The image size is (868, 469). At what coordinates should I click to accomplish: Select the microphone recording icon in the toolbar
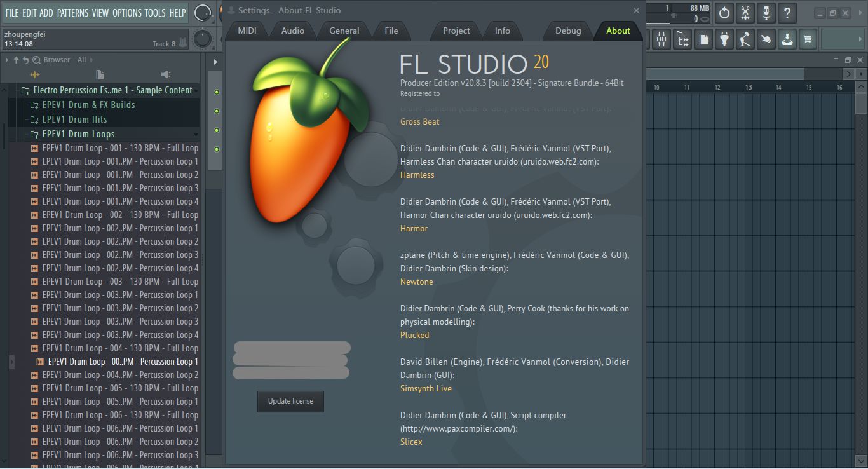point(766,12)
